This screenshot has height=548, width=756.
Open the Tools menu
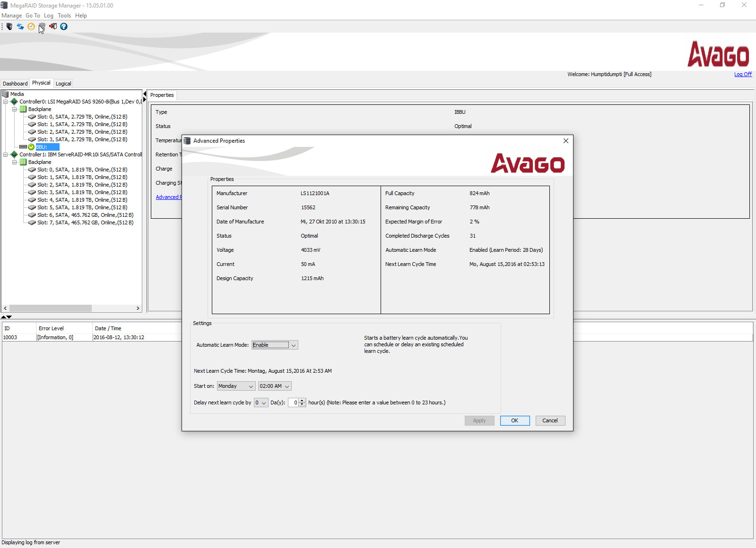pyautogui.click(x=64, y=16)
